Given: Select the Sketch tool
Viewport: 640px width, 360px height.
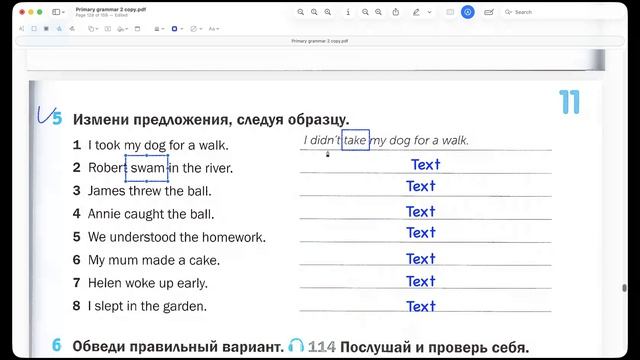Looking at the screenshot, I should point(59,29).
